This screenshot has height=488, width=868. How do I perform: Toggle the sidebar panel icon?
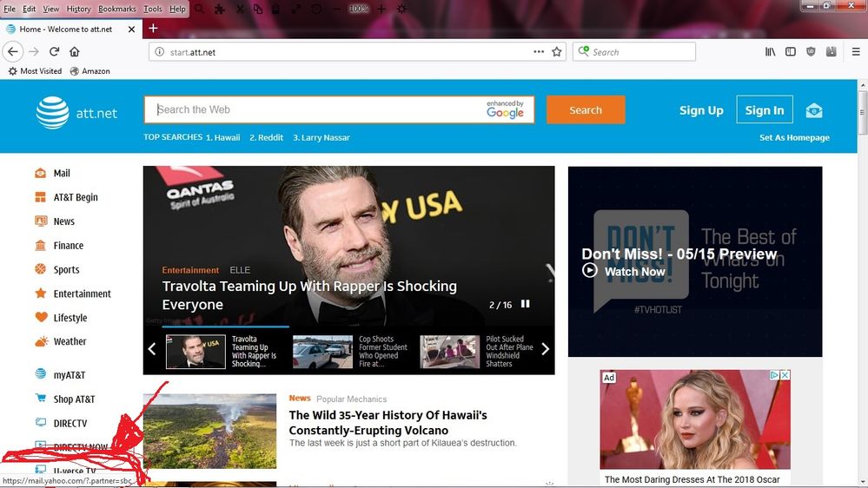[791, 51]
